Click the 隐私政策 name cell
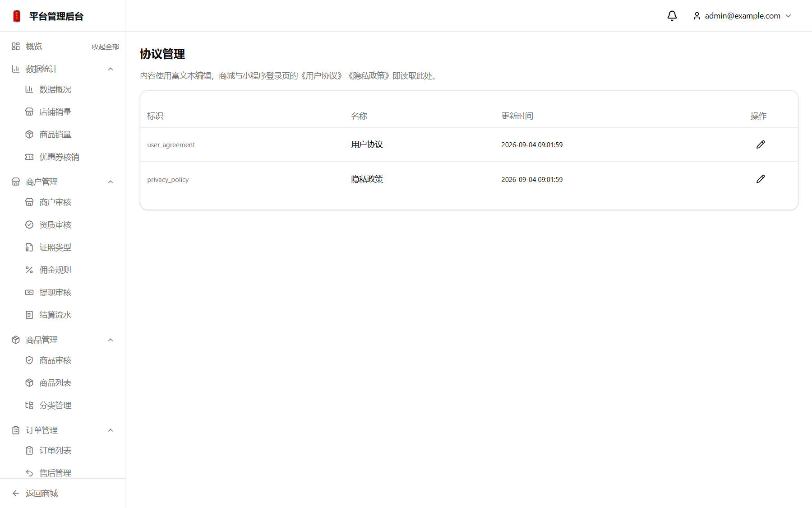The image size is (812, 508). click(367, 179)
